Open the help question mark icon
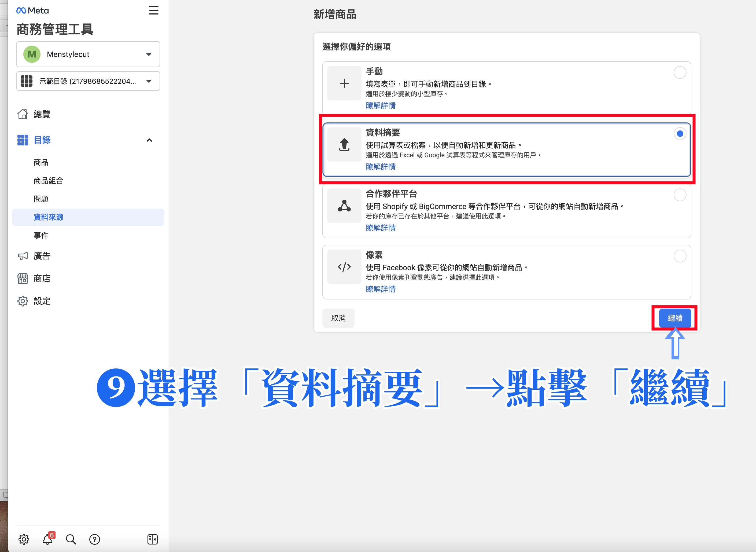Image resolution: width=756 pixels, height=552 pixels. point(94,539)
